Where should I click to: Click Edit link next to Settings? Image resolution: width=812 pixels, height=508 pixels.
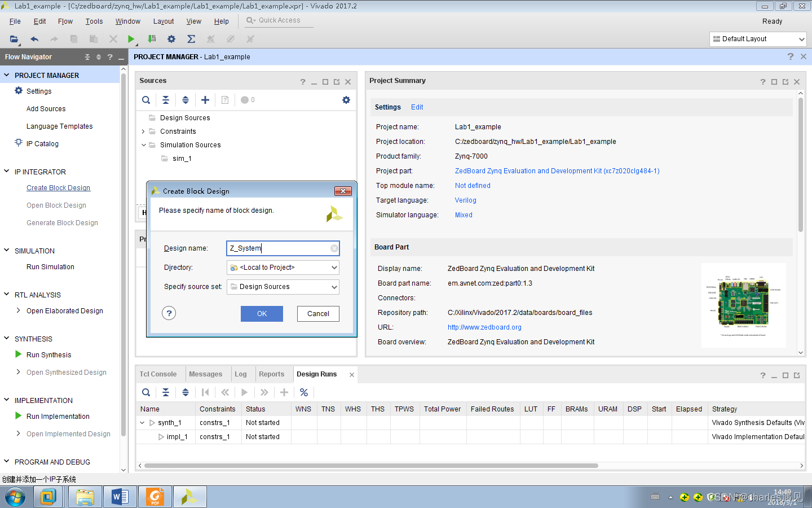tap(417, 107)
